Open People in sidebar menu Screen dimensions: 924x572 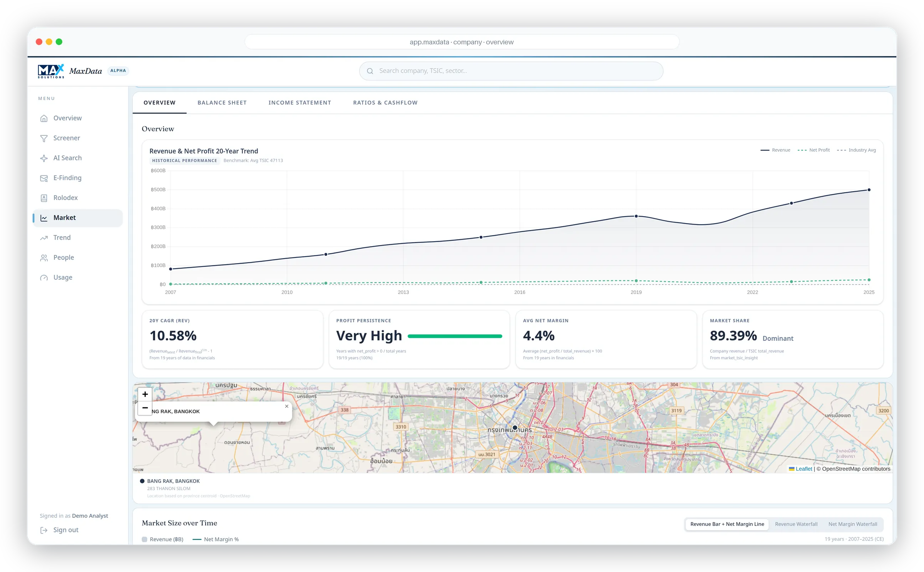tap(78, 257)
